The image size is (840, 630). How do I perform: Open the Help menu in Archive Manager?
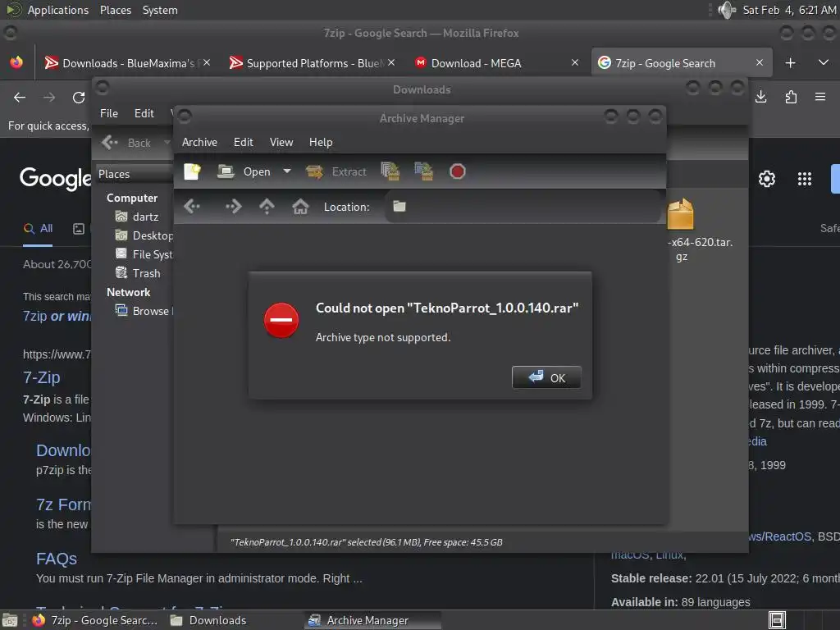[321, 142]
